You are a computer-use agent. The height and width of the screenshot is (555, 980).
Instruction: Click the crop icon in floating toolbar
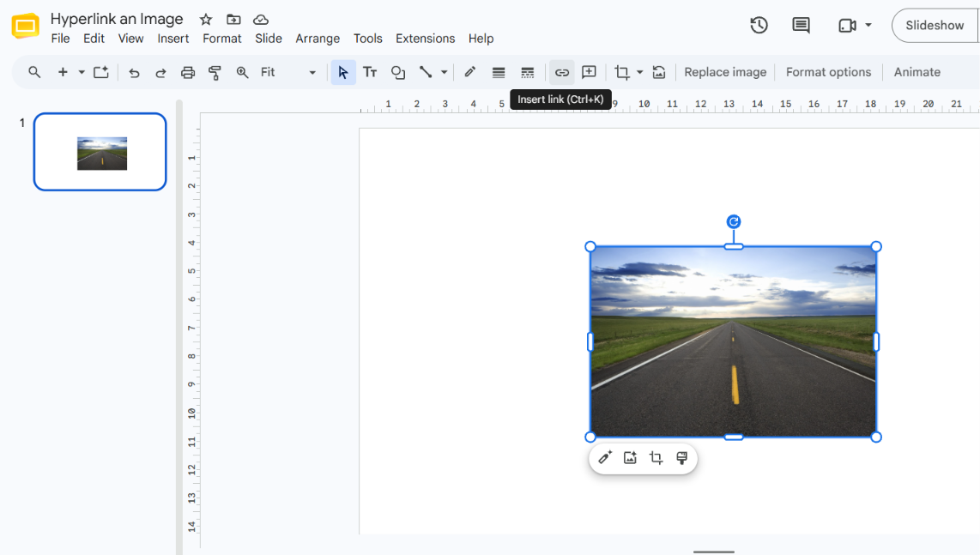click(x=656, y=458)
